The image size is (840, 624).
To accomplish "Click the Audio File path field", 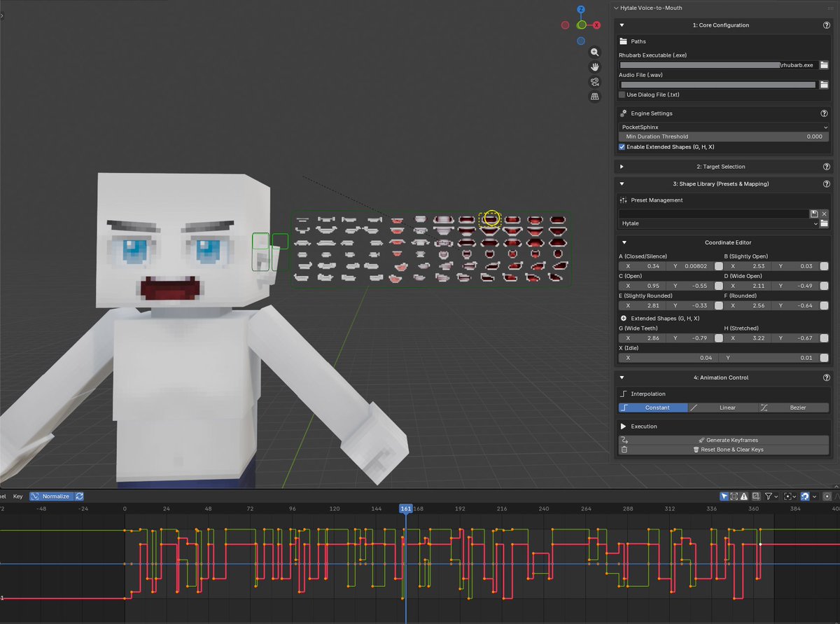I will (718, 85).
